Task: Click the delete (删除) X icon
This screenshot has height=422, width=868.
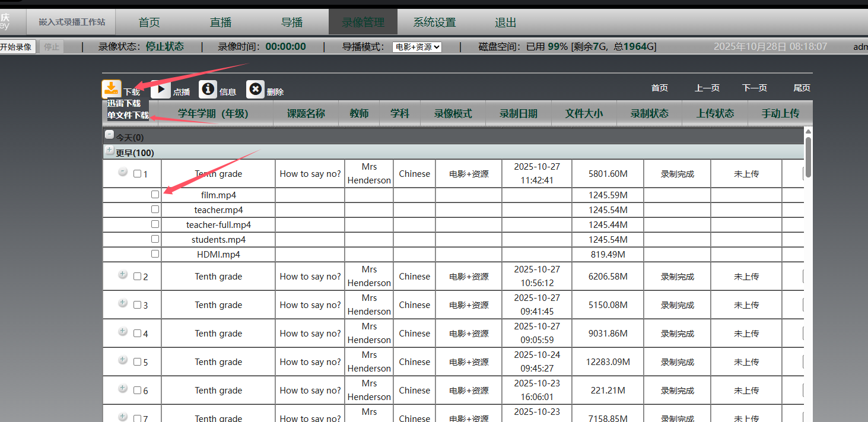Action: pyautogui.click(x=255, y=89)
